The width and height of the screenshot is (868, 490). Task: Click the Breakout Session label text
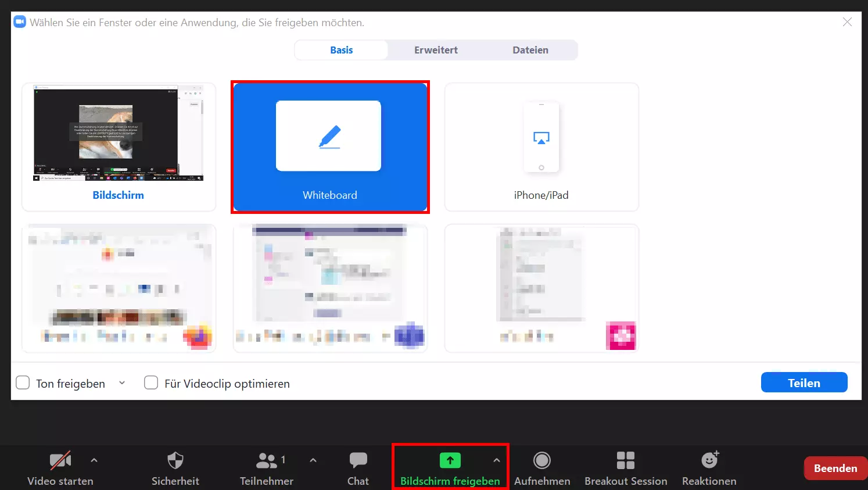[626, 481]
